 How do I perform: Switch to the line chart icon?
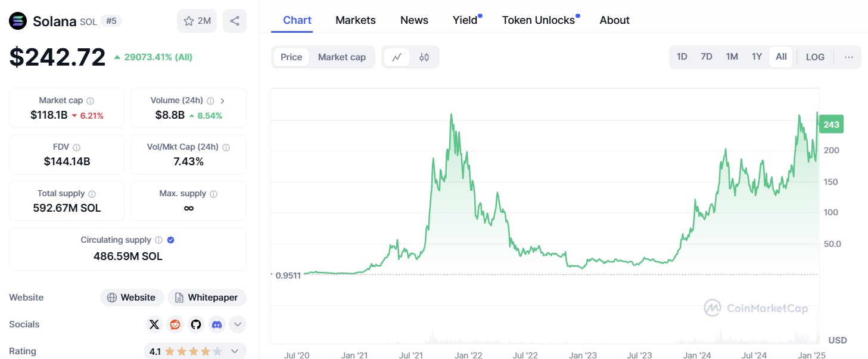[397, 57]
